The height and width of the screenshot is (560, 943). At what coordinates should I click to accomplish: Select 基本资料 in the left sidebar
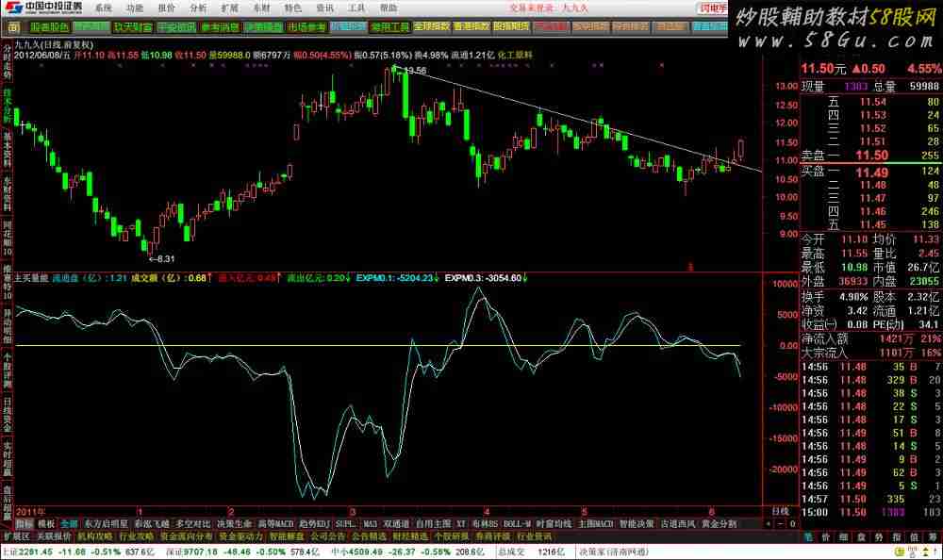click(x=8, y=146)
